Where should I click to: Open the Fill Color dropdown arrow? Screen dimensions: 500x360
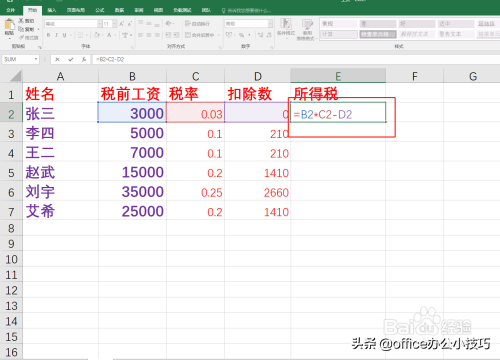pos(102,35)
